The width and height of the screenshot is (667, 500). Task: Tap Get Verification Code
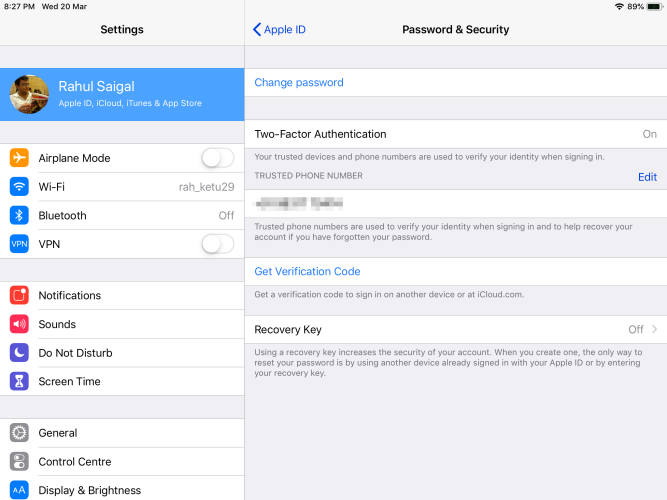pos(307,271)
